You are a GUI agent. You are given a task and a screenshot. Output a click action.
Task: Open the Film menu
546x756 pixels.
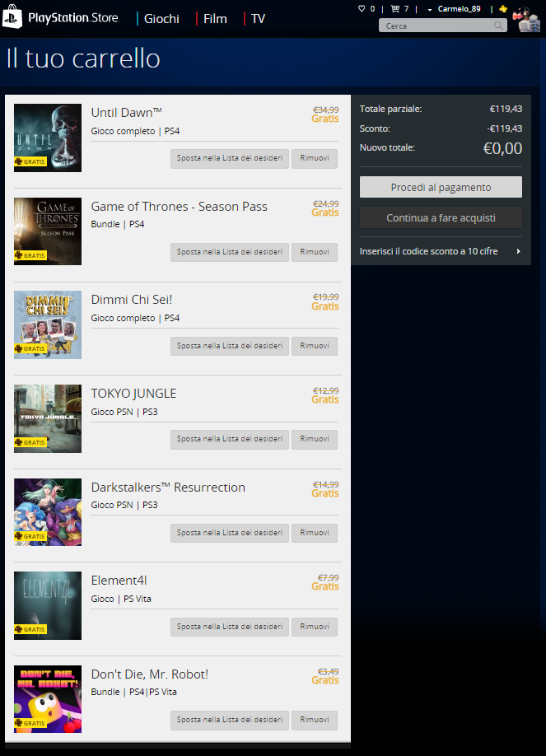pyautogui.click(x=215, y=19)
